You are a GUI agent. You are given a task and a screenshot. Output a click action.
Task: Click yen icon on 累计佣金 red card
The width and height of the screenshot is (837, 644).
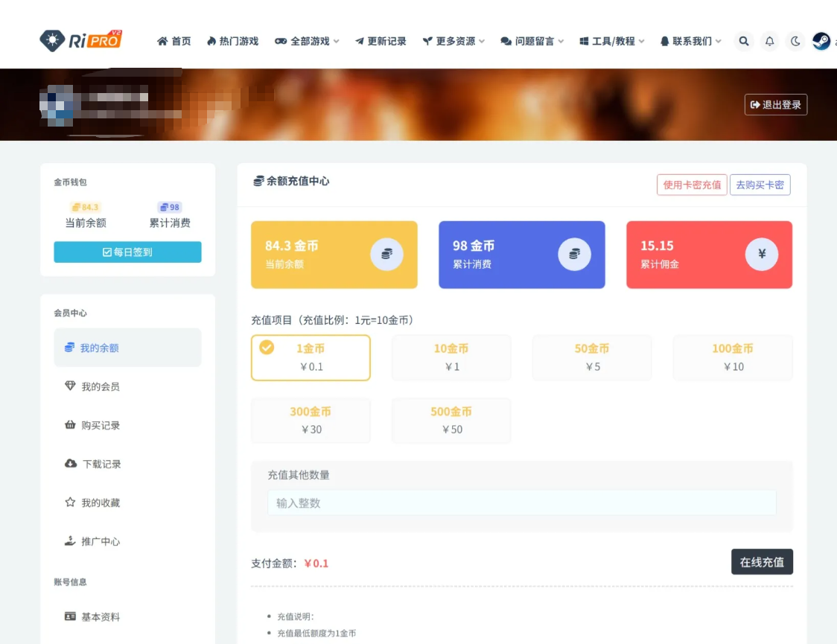click(762, 255)
